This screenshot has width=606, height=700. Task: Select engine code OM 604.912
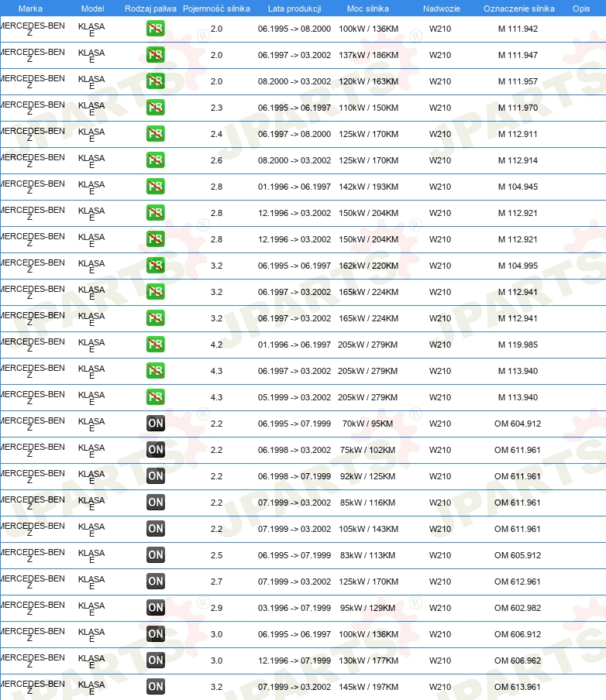[x=518, y=424]
